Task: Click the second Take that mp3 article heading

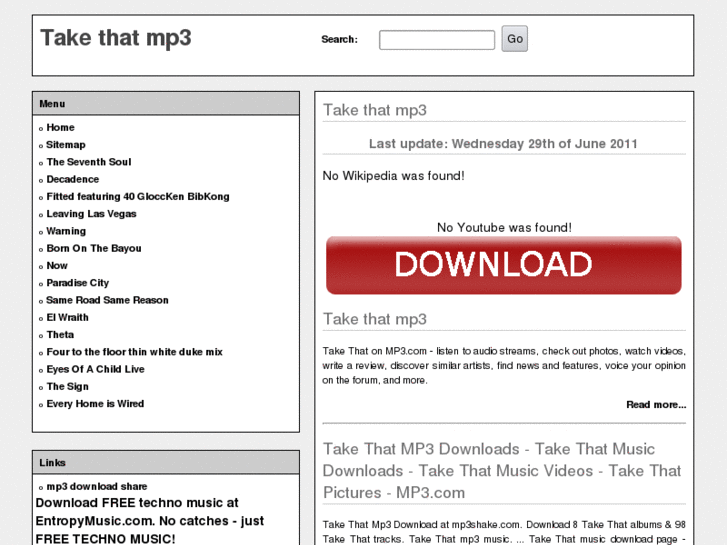Action: [x=375, y=319]
